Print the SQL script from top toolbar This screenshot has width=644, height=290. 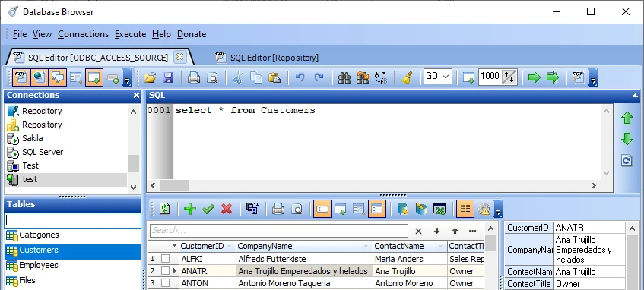(194, 77)
